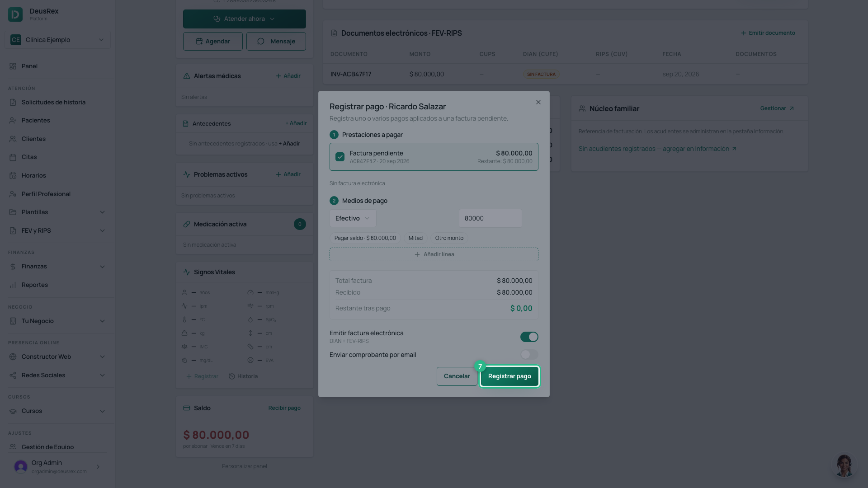Click Medicación activa pill icon

[x=187, y=224]
